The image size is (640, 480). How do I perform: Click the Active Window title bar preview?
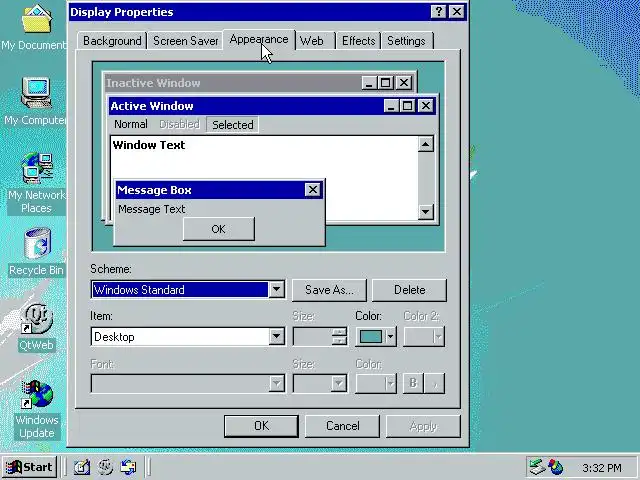coord(247,106)
